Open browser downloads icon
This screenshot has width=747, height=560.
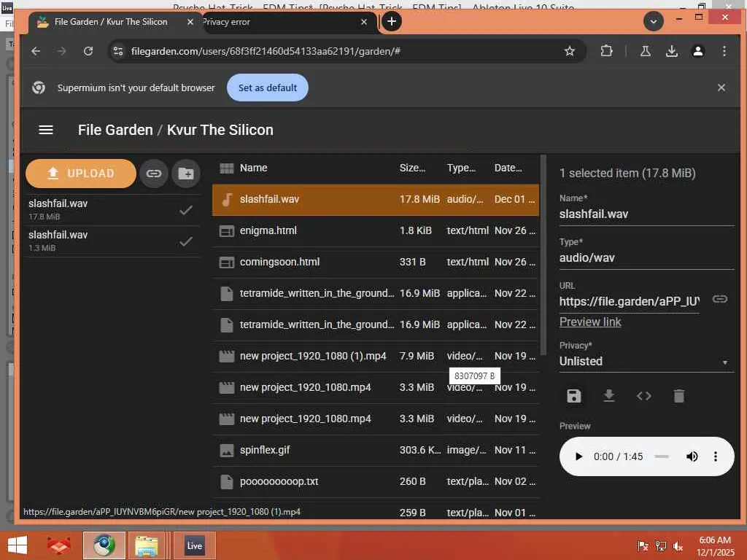click(x=672, y=51)
